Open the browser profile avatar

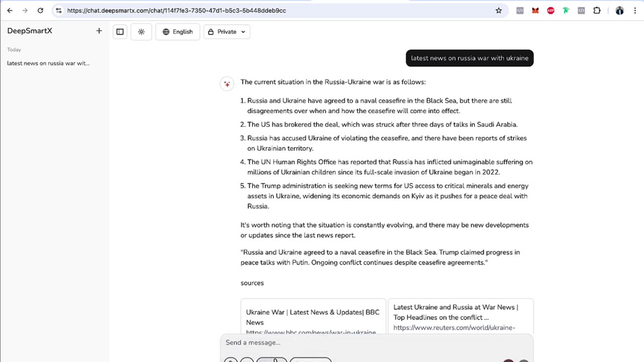(619, 10)
